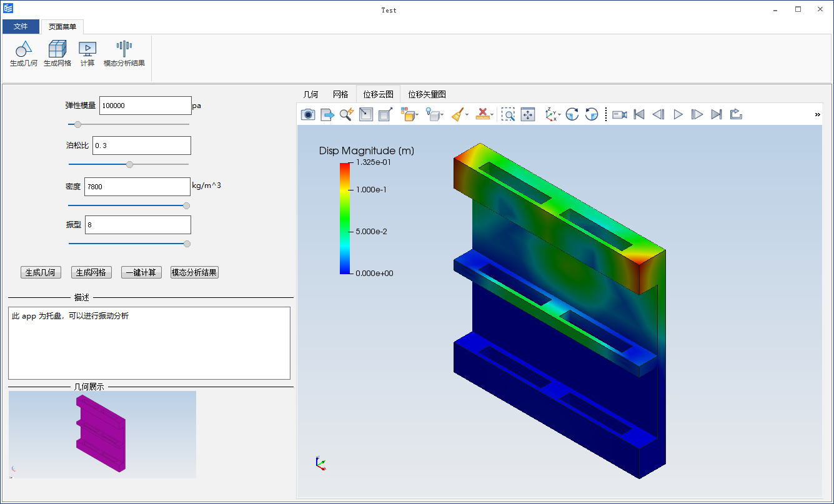Screen dimensions: 834x504
Task: Switch to the 几何 view tab
Action: click(x=310, y=94)
